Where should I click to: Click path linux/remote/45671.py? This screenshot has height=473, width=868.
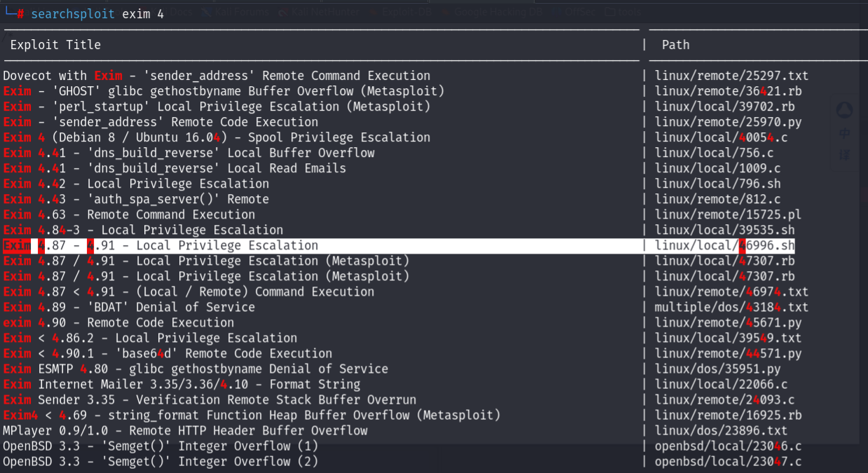(728, 322)
